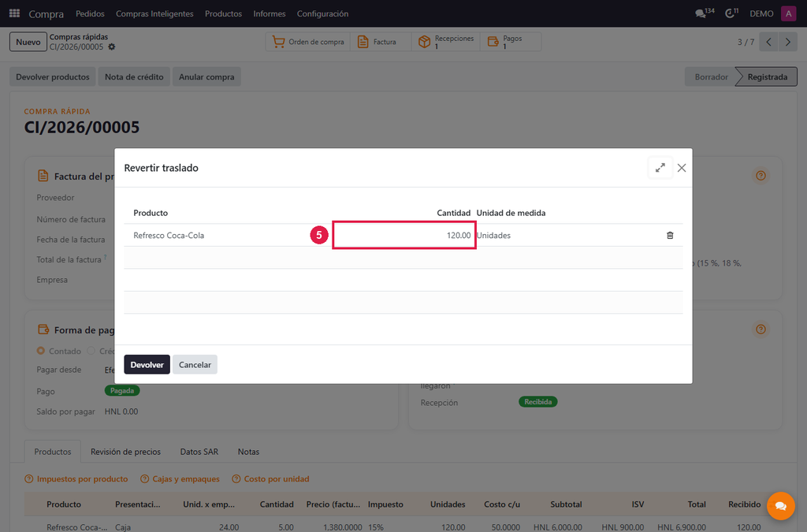Screen dimensions: 807x532
Task: Click the help icon beside Forma de pago row
Action: pos(761,329)
